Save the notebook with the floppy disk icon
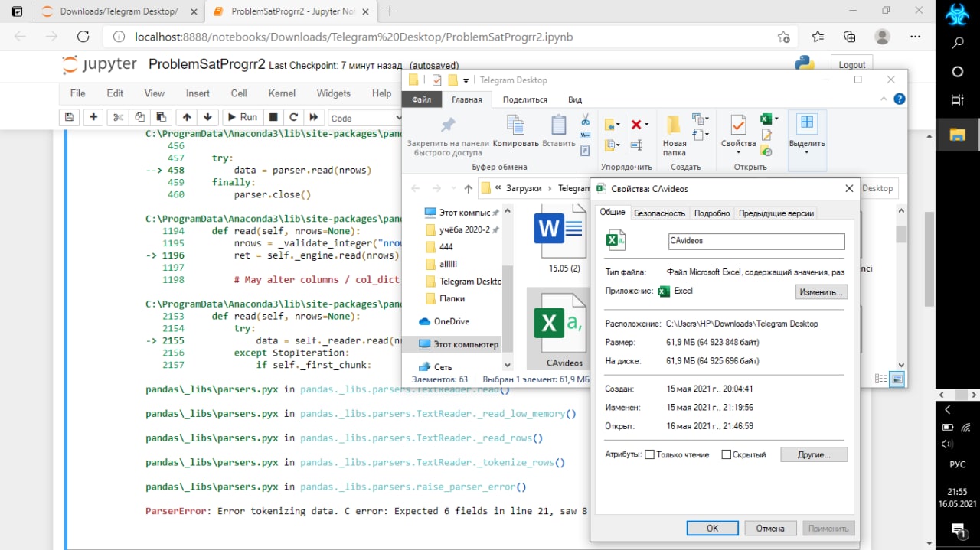The width and height of the screenshot is (980, 550). pos(69,117)
